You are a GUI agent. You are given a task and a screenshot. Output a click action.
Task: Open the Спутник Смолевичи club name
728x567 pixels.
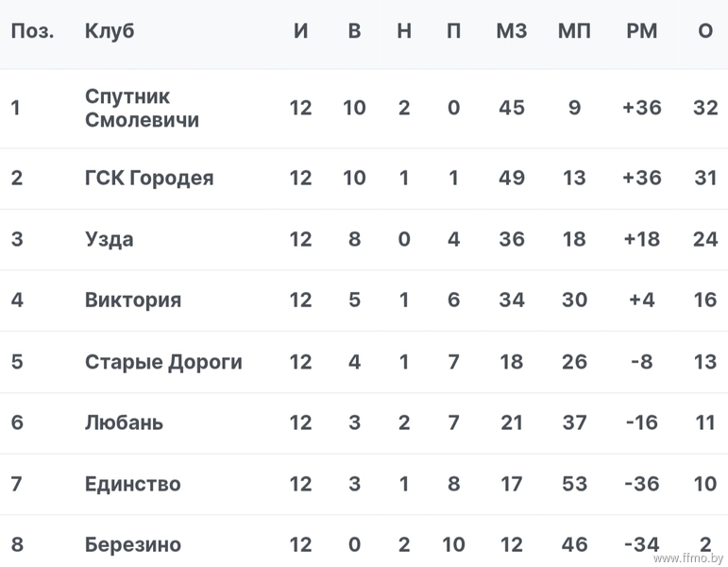pyautogui.click(x=142, y=108)
